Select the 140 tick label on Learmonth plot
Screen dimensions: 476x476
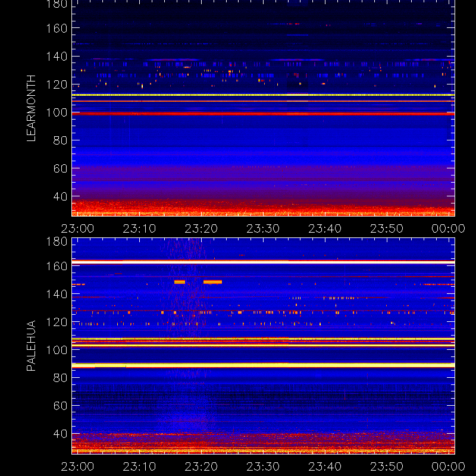pos(57,57)
